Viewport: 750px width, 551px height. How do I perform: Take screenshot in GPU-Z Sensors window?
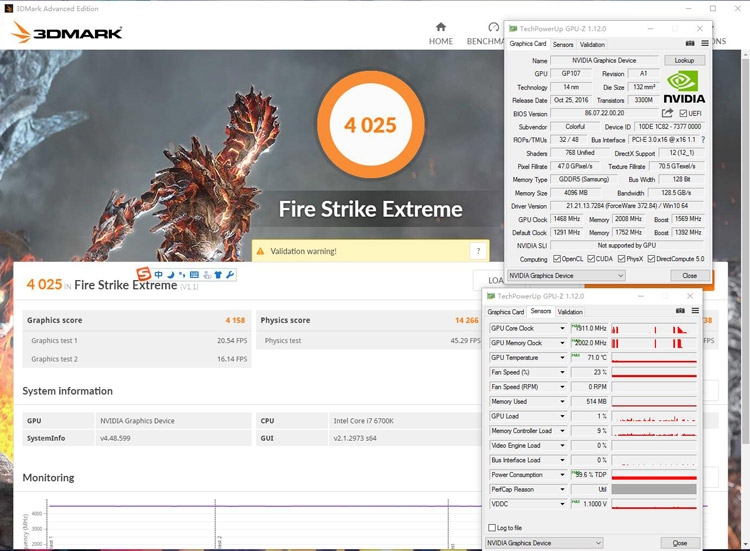coord(680,311)
